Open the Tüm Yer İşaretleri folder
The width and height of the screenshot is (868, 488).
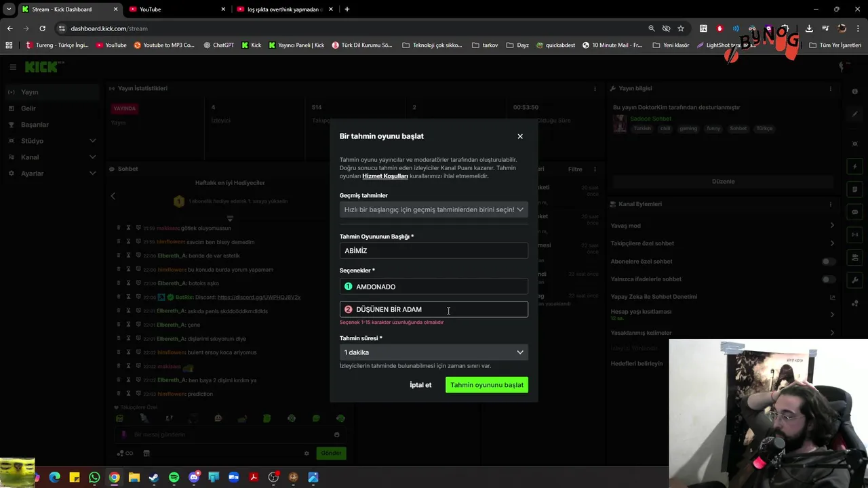(835, 45)
